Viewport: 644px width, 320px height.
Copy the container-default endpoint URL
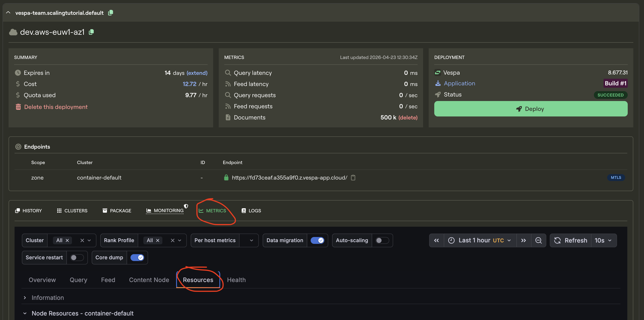(x=353, y=178)
